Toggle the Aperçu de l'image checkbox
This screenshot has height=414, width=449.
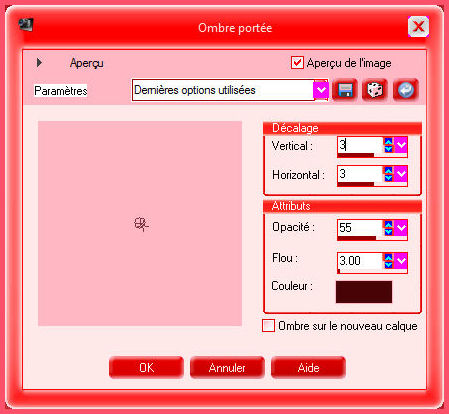click(x=297, y=63)
